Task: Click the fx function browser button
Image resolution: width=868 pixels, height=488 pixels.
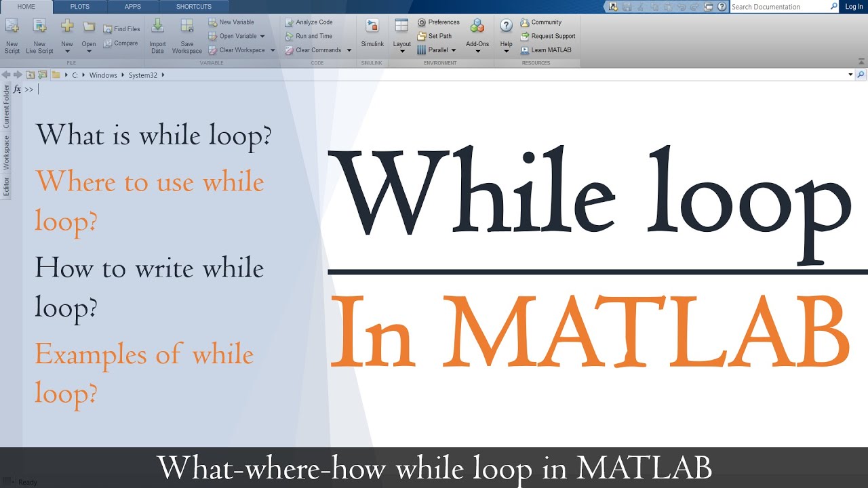Action: click(x=18, y=89)
